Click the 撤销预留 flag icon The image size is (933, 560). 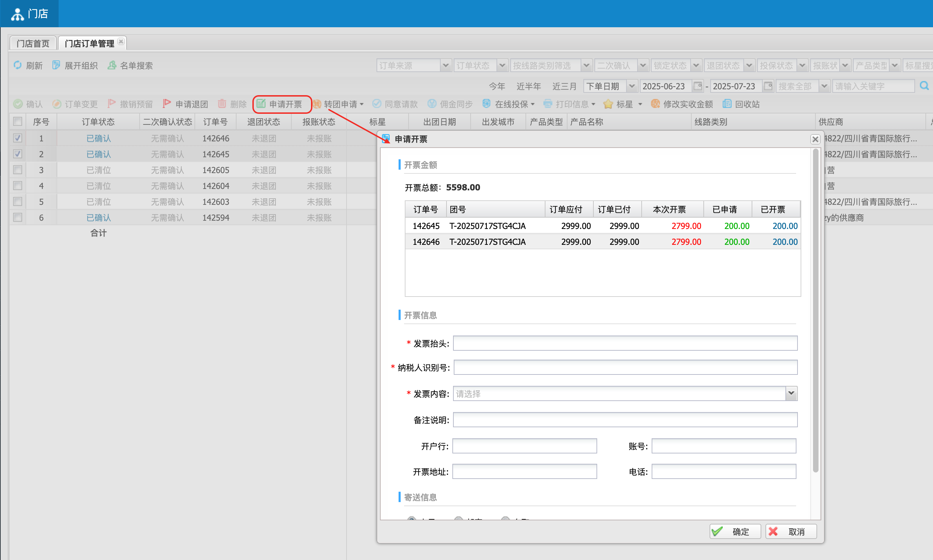point(111,104)
